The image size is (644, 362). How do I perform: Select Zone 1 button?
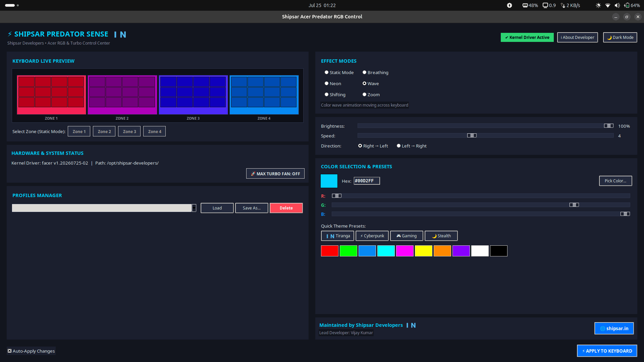pyautogui.click(x=79, y=131)
